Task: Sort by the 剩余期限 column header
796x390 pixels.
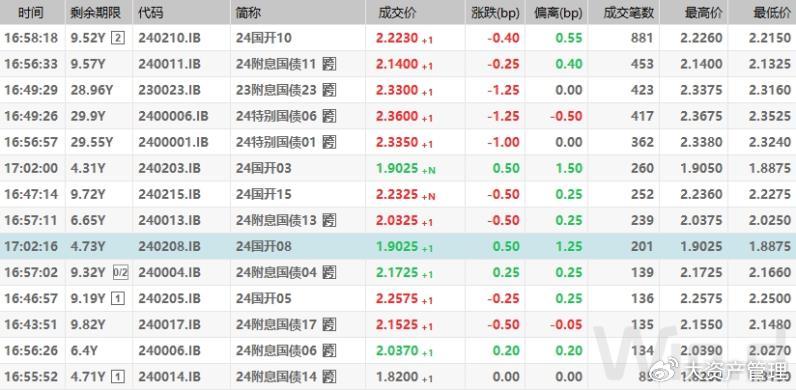Action: point(95,13)
